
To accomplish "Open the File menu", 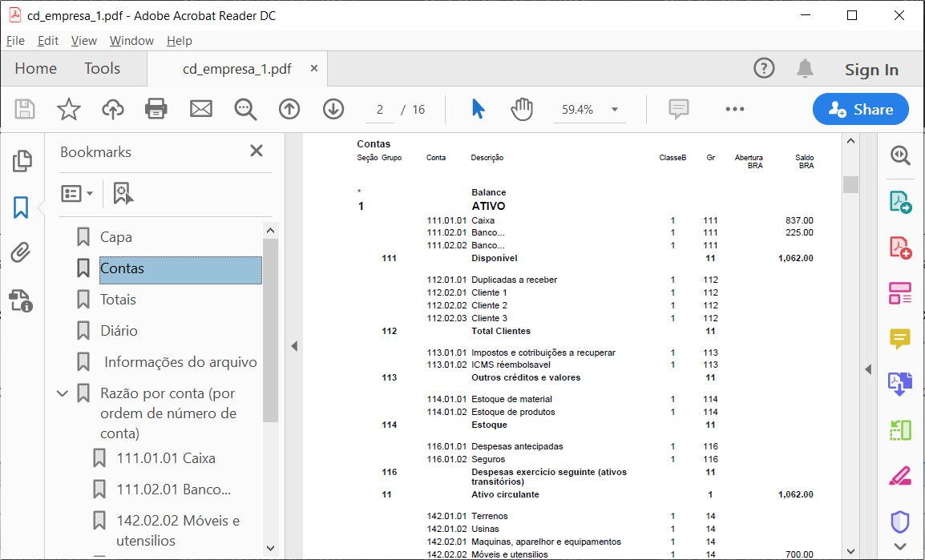I will point(15,41).
